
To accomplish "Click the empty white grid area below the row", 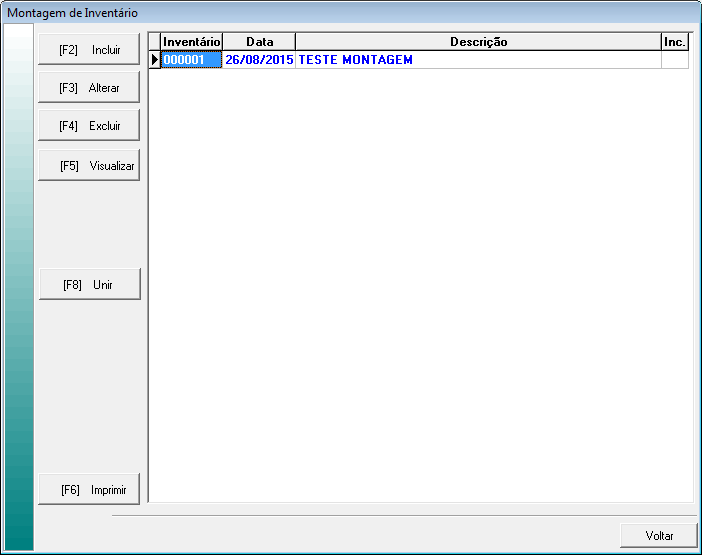I will pos(420,280).
